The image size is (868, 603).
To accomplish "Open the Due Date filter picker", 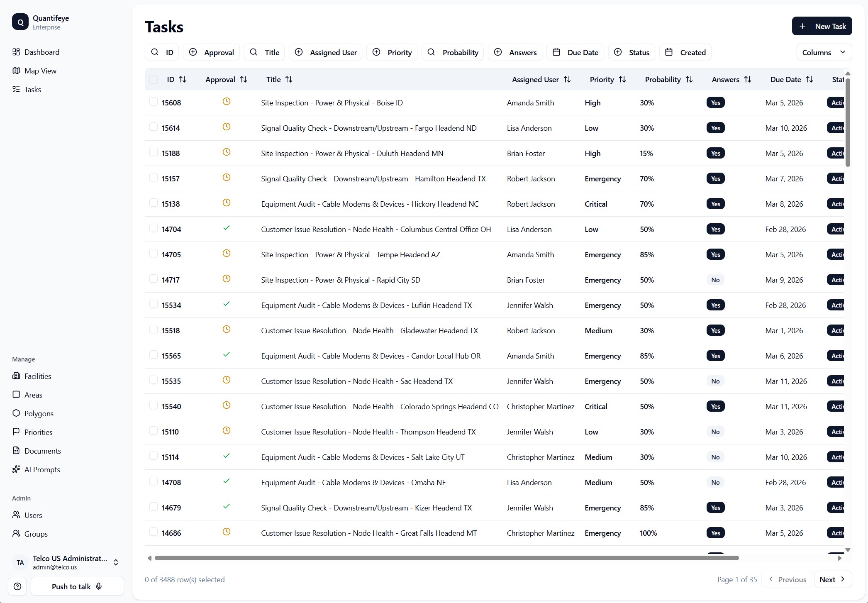I will coord(575,52).
